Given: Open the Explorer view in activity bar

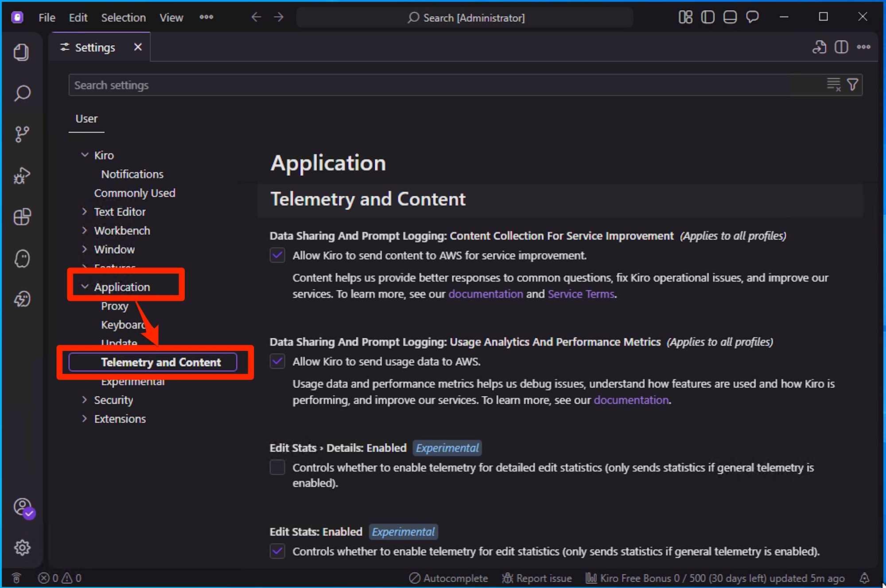Looking at the screenshot, I should 21,52.
